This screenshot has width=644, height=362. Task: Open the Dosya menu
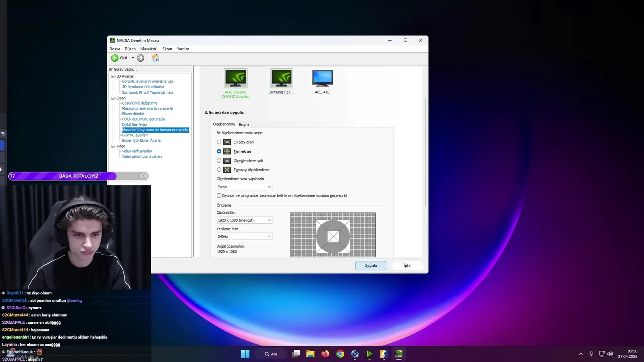115,49
